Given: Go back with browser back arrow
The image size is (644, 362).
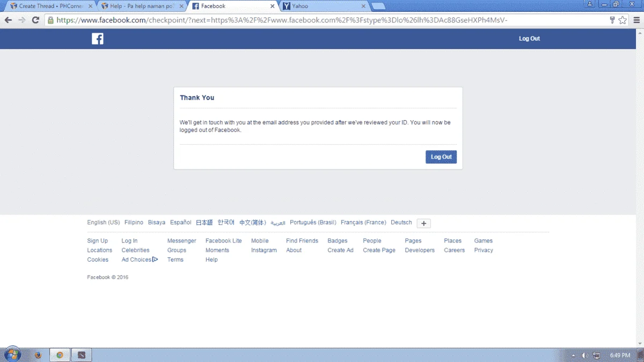Looking at the screenshot, I should pyautogui.click(x=8, y=20).
